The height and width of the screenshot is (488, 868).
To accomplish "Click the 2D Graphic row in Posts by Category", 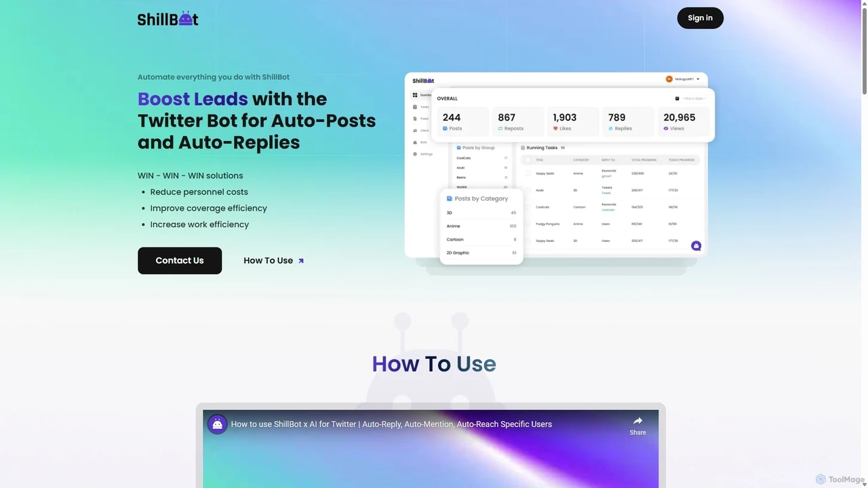I will click(x=481, y=253).
